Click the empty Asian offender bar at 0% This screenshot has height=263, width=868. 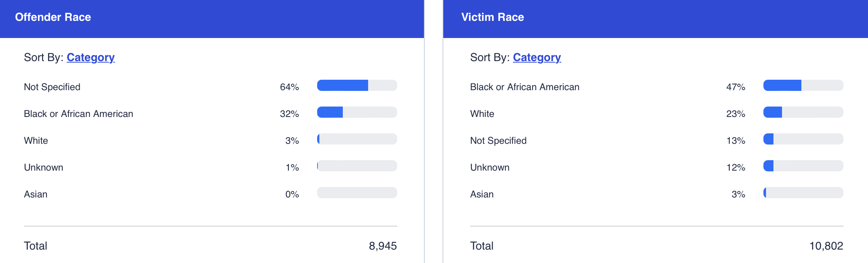click(357, 193)
